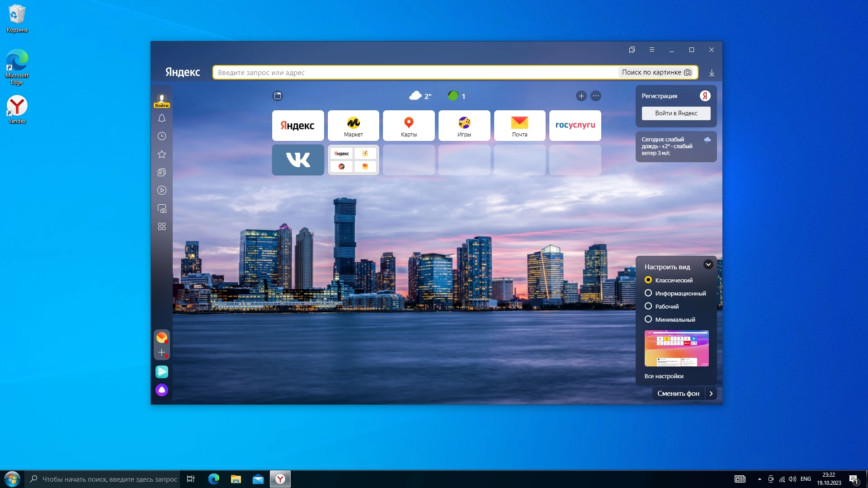Click Войти в Яндекс button
This screenshot has height=488, width=868.
[x=676, y=113]
